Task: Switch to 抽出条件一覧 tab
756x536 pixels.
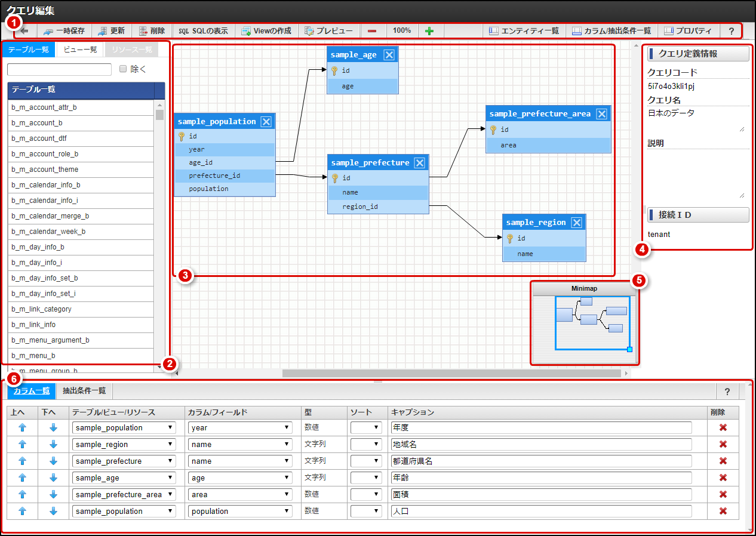Action: pyautogui.click(x=84, y=391)
